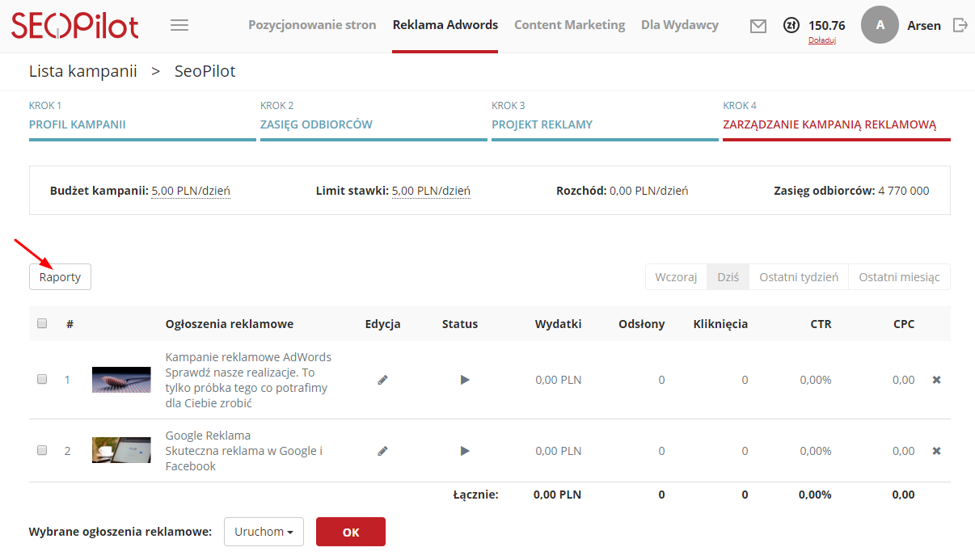This screenshot has width=975, height=560.
Task: Click the logout icon beside Arsen
Action: 960,25
